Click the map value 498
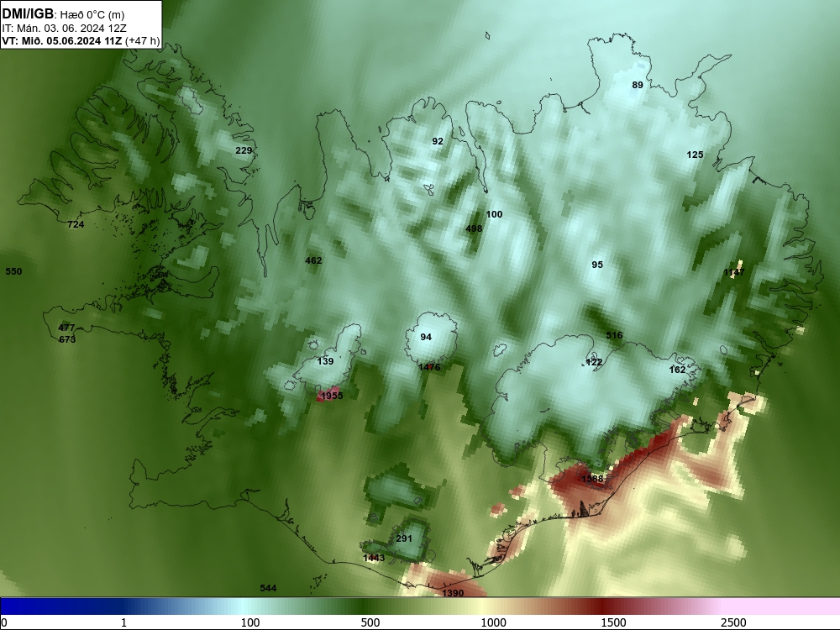840x630 pixels. [x=474, y=228]
